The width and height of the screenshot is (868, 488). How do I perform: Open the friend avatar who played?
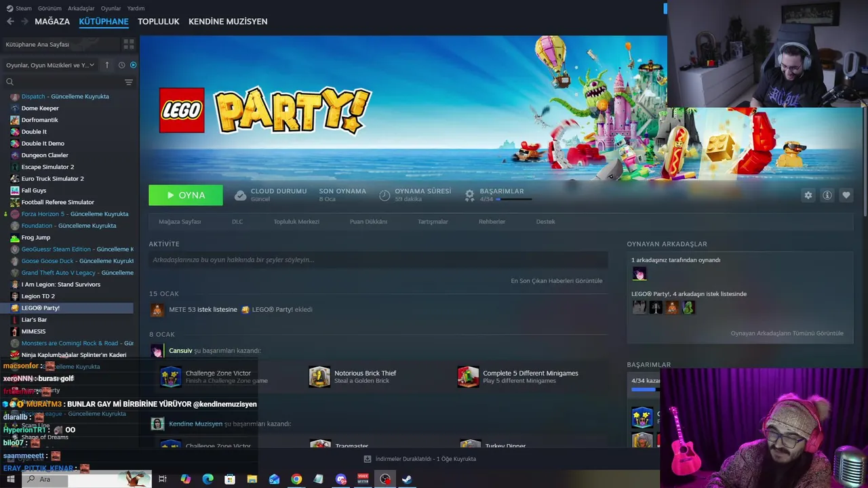pyautogui.click(x=639, y=274)
